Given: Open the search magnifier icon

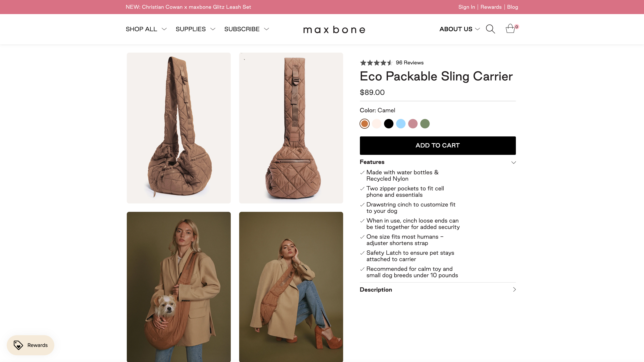Looking at the screenshot, I should point(490,29).
